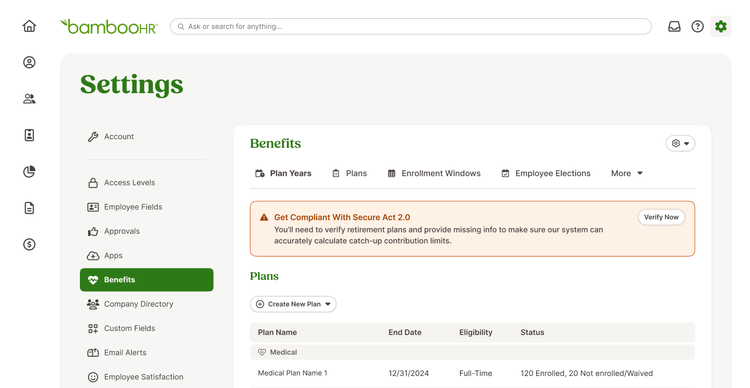
Task: Open the Payroll dollar icon
Action: coord(29,244)
